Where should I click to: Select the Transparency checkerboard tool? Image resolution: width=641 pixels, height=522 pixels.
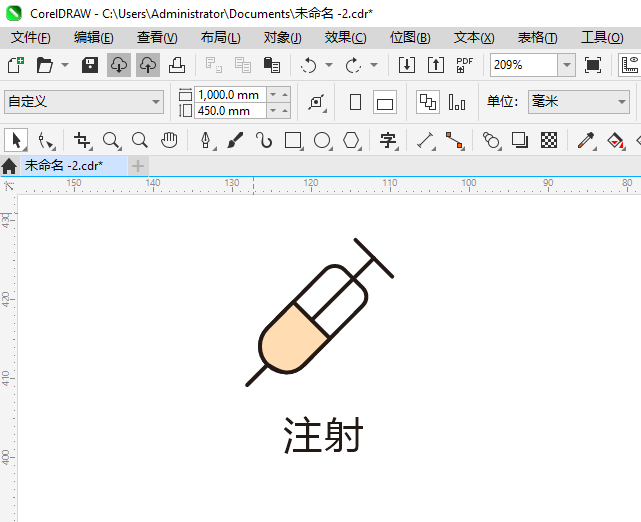tap(549, 140)
